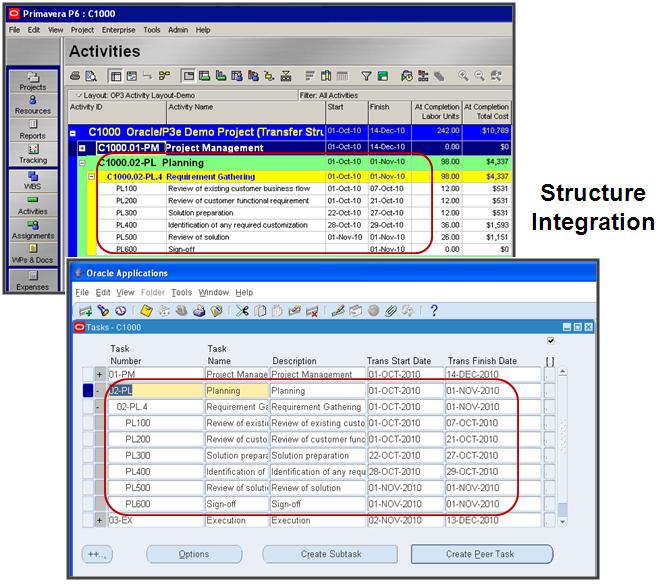Click the At Completion Total Cost column header
Image resolution: width=670 pixels, height=586 pixels.
(487, 112)
